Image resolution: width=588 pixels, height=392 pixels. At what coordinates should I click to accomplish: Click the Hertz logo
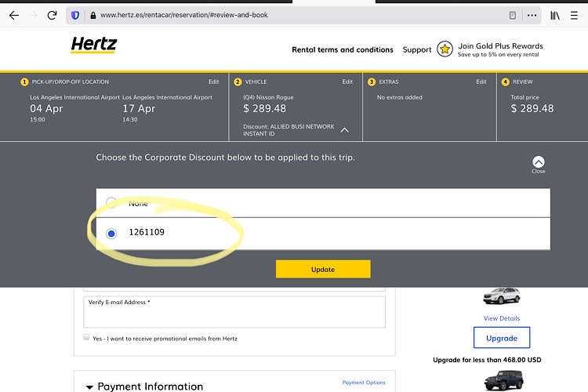pos(93,45)
